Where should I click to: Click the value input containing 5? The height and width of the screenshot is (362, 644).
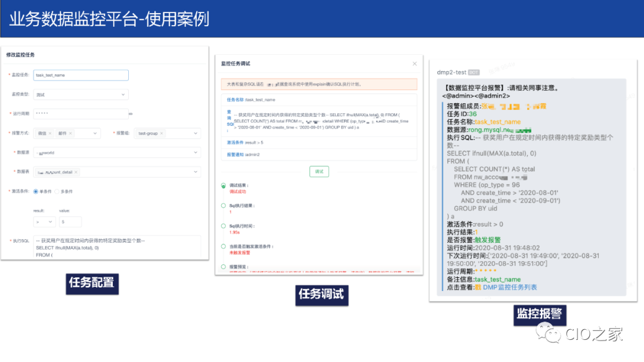[x=70, y=222]
